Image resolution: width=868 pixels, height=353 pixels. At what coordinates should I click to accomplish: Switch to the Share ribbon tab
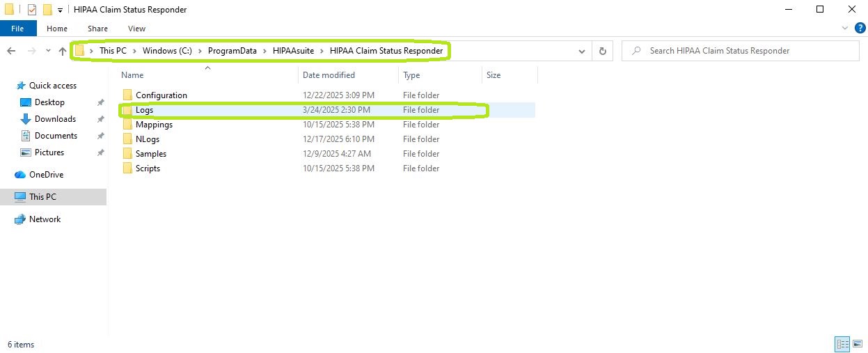[x=97, y=29]
